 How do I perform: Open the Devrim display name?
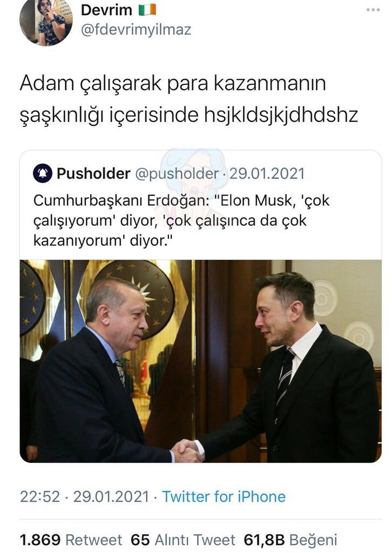click(106, 10)
